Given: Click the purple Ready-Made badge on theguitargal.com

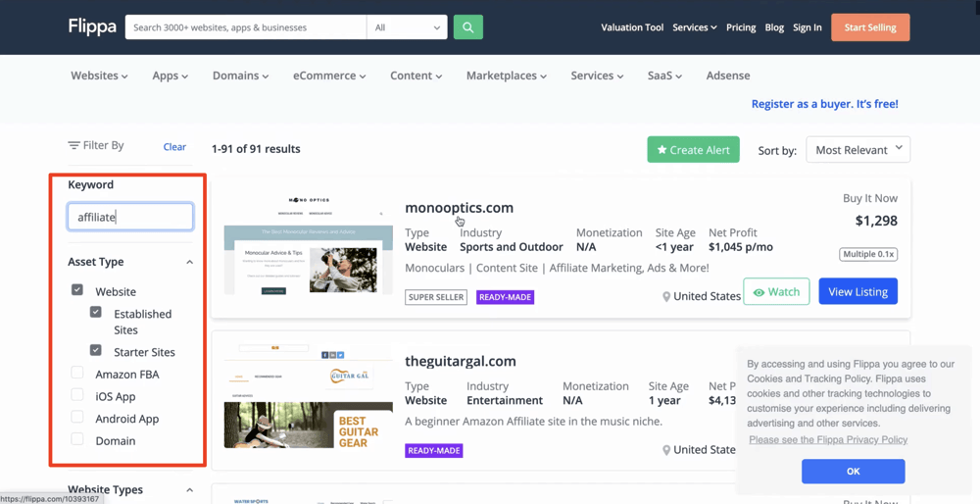Looking at the screenshot, I should (434, 451).
